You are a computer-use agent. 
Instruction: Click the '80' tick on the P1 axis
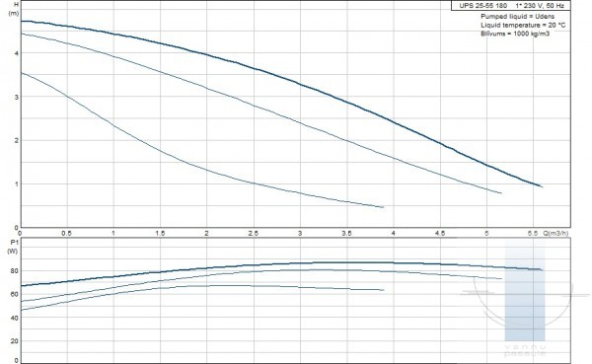coord(15,270)
